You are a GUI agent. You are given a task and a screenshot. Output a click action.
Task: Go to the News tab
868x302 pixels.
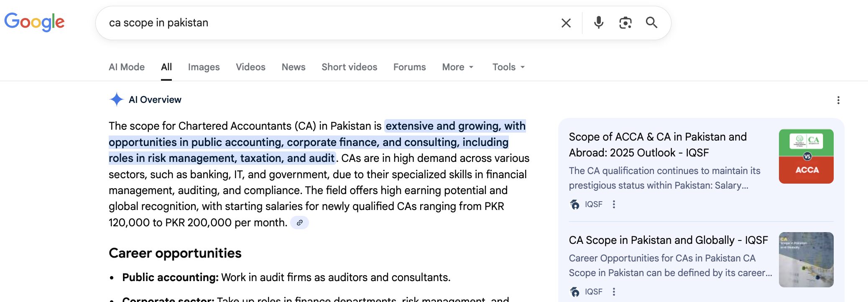click(x=294, y=67)
